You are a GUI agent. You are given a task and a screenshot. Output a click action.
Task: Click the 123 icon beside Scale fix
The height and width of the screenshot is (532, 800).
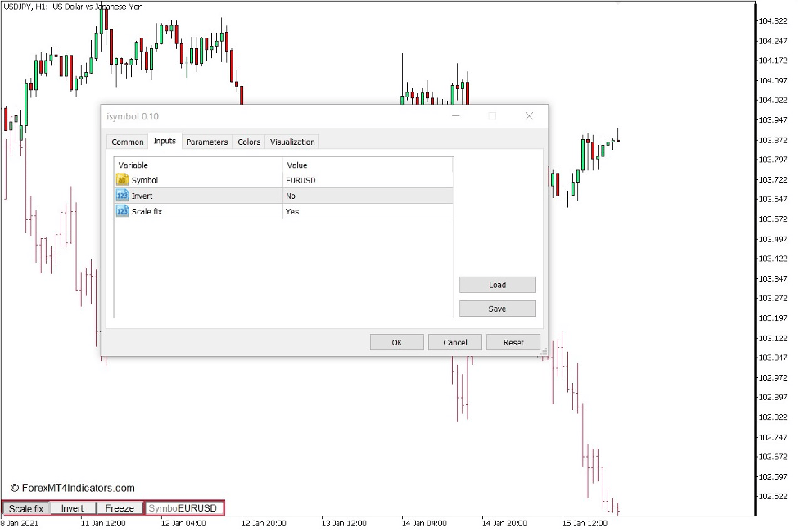[x=123, y=211]
